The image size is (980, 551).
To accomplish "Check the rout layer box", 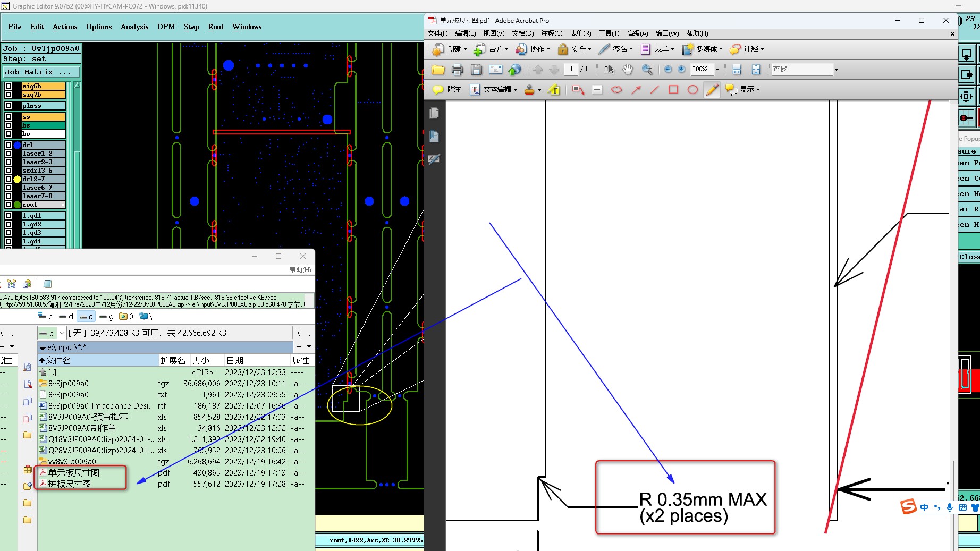I will [9, 205].
